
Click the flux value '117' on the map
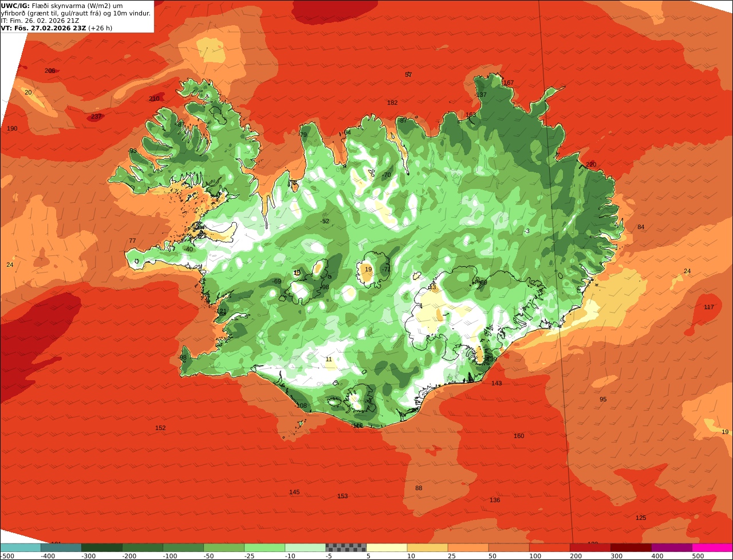point(709,307)
